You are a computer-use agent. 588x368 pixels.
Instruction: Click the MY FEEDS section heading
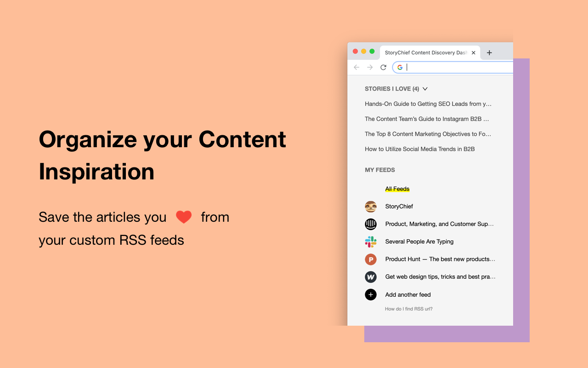pos(380,170)
